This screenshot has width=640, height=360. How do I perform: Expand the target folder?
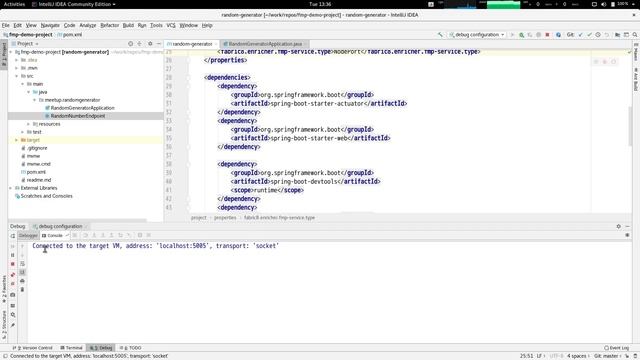(17, 140)
